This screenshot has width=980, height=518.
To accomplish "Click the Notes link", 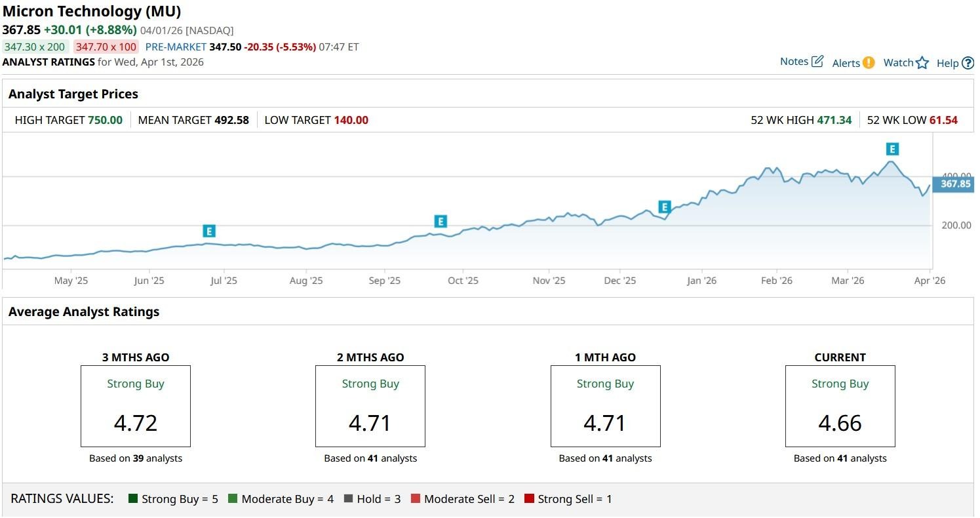I will click(794, 62).
